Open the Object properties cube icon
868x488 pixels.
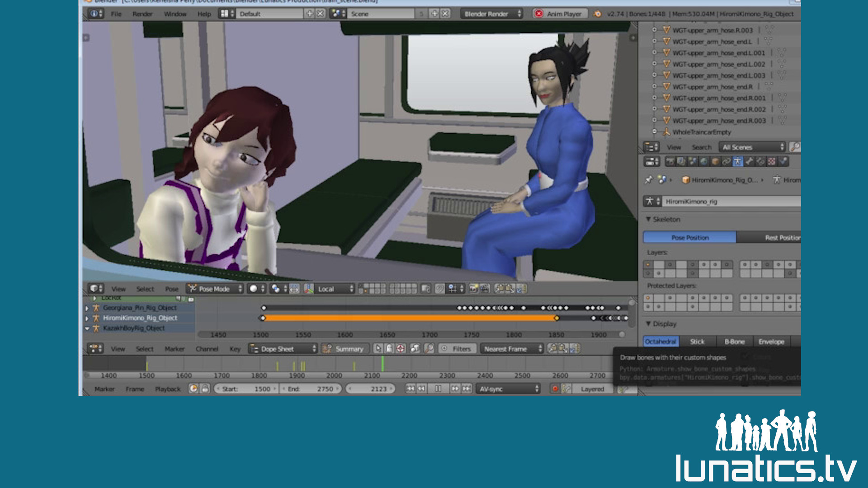(x=715, y=161)
